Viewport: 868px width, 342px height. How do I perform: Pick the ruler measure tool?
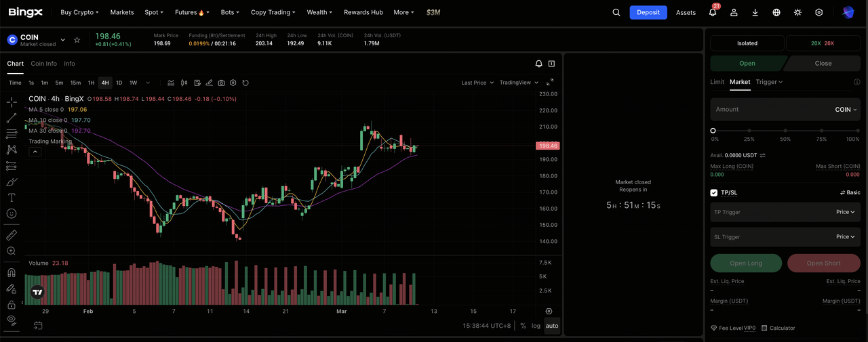coord(12,235)
